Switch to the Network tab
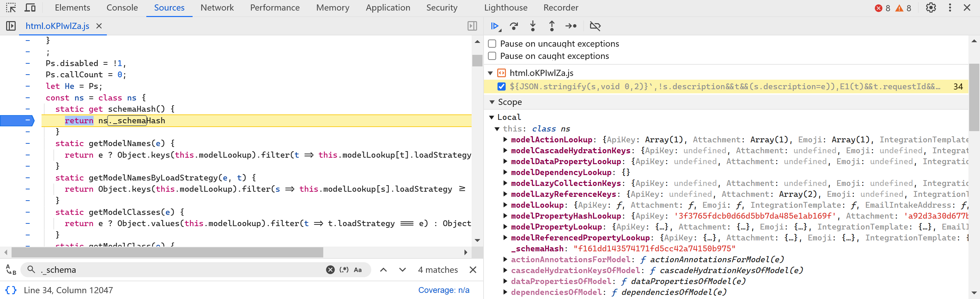980x299 pixels. (x=217, y=7)
